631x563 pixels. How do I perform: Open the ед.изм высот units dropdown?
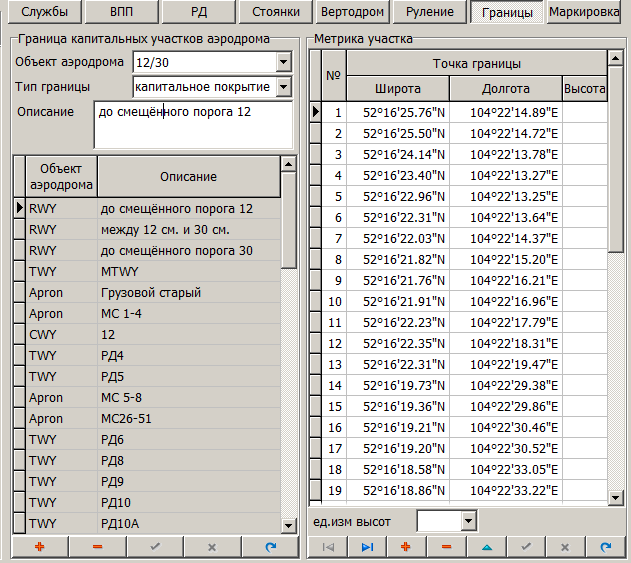point(467,521)
